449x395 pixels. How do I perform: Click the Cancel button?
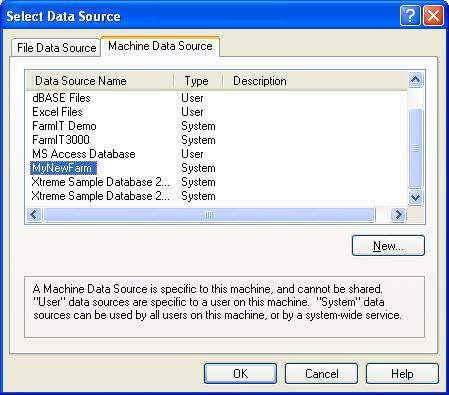[x=322, y=374]
